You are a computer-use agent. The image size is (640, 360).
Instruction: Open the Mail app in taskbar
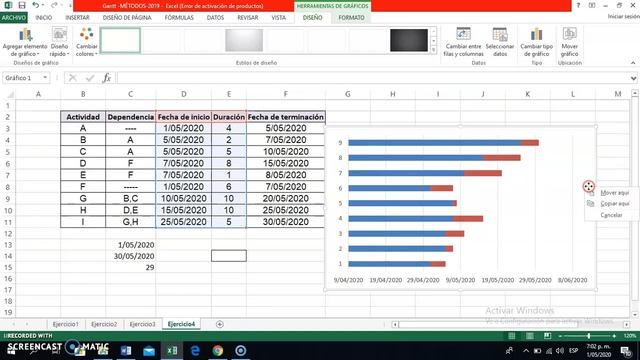(x=149, y=351)
